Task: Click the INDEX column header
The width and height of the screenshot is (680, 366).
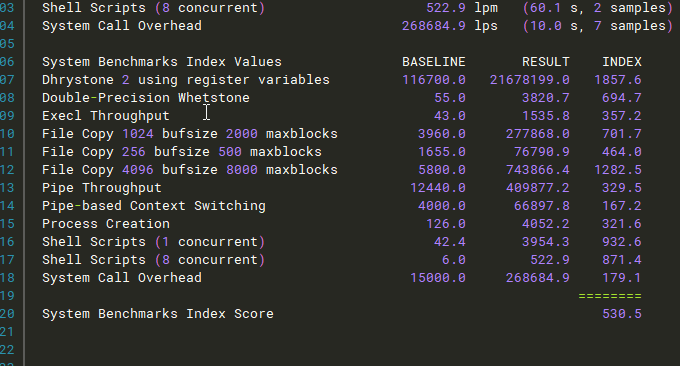Action: pos(621,62)
